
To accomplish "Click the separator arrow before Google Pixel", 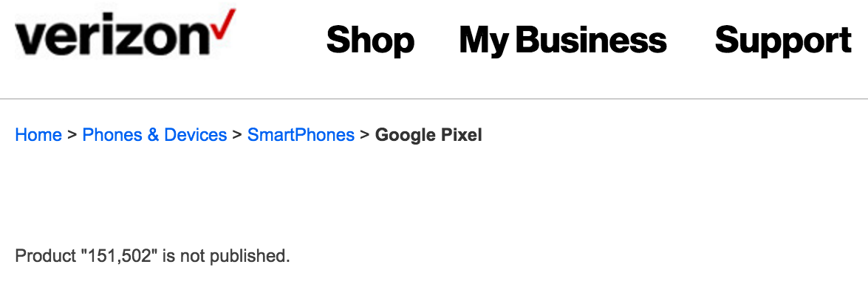I will coord(365,136).
